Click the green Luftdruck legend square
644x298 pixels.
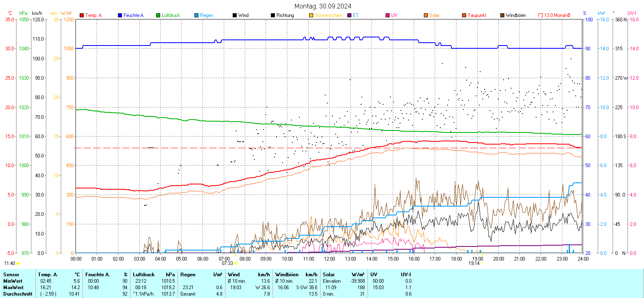158,15
